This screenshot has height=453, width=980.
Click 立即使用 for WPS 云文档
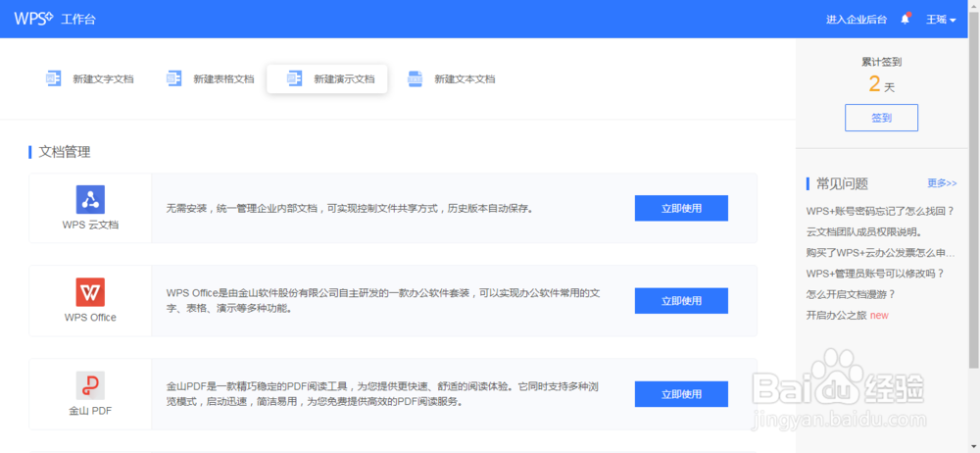681,208
